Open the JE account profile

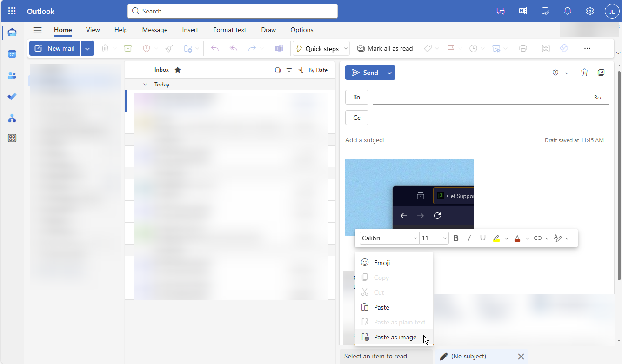(x=612, y=11)
